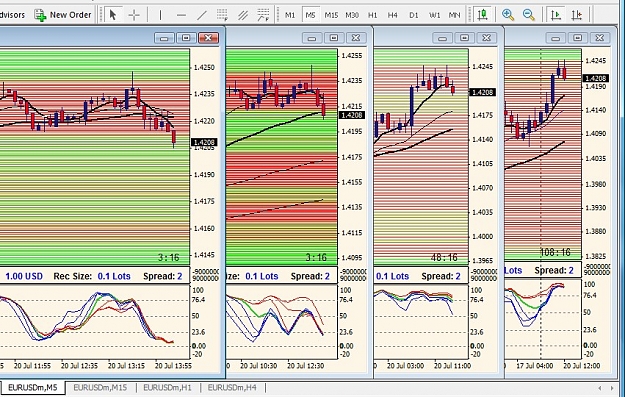Switch timeframe to M5
The height and width of the screenshot is (397, 625).
point(310,15)
